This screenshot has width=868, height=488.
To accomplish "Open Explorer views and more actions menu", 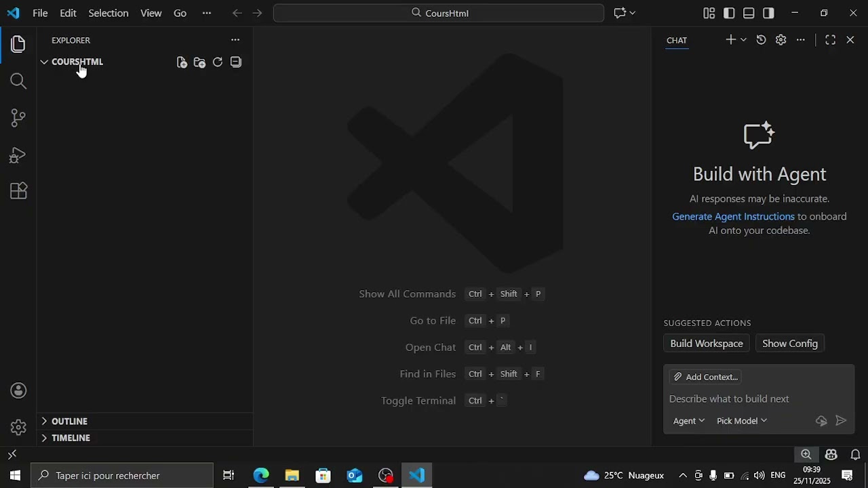I will tap(235, 40).
